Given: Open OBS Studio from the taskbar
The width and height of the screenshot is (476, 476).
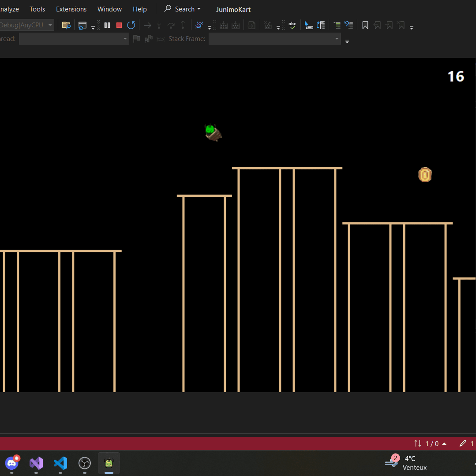Looking at the screenshot, I should pos(85,463).
